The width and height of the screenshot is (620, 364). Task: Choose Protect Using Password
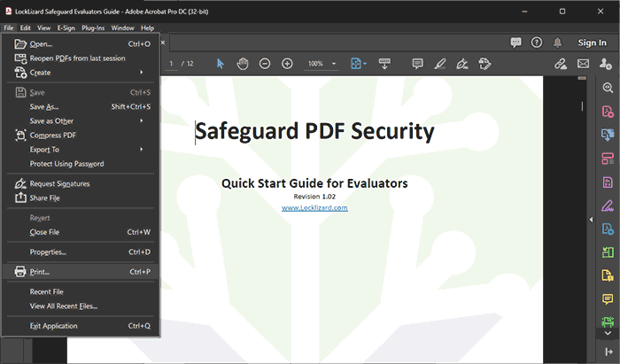[81, 164]
